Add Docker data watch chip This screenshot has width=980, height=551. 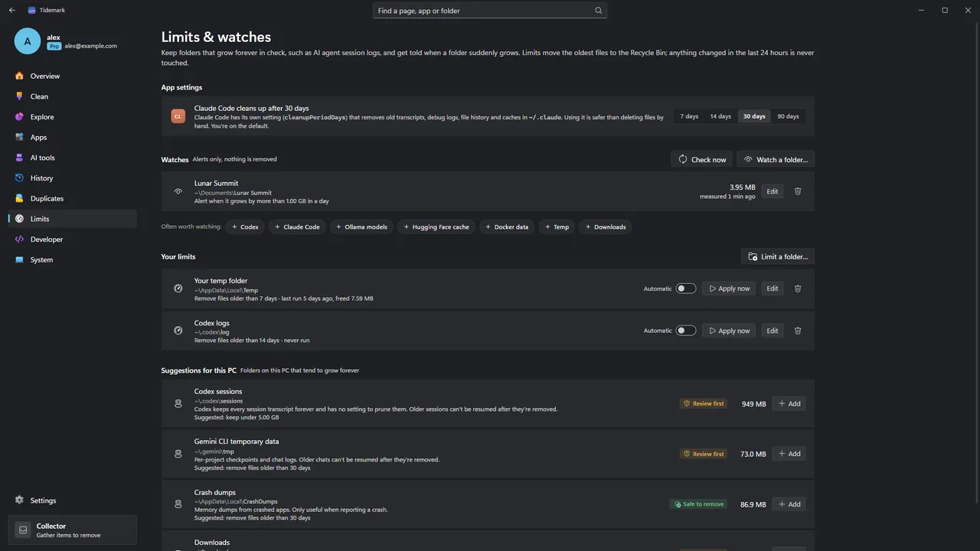click(507, 227)
